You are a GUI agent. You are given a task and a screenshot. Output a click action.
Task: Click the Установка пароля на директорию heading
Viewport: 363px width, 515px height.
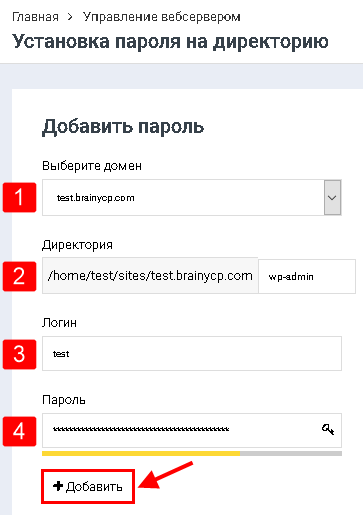170,42
